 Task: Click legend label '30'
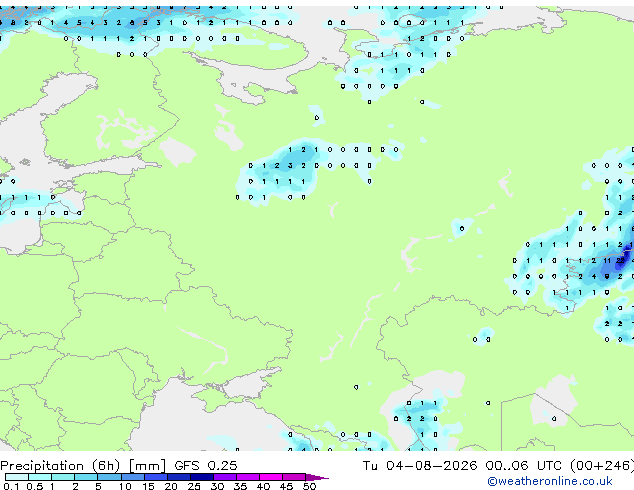[x=217, y=486]
